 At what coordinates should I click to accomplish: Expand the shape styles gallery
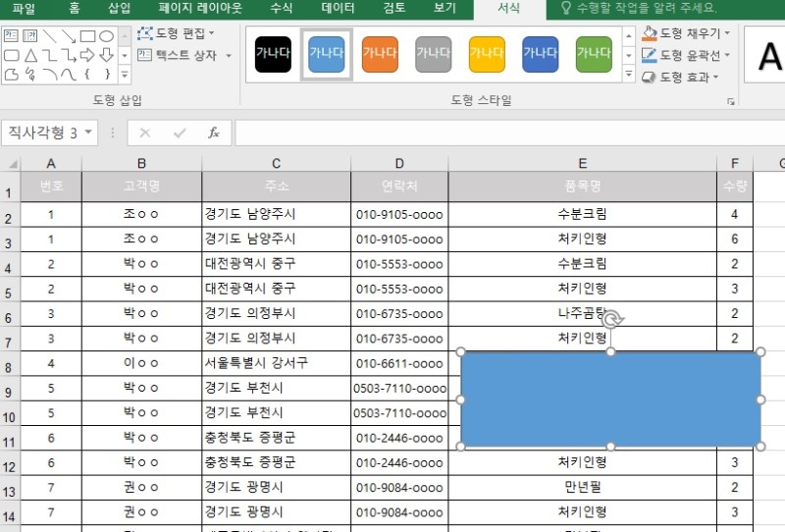629,75
